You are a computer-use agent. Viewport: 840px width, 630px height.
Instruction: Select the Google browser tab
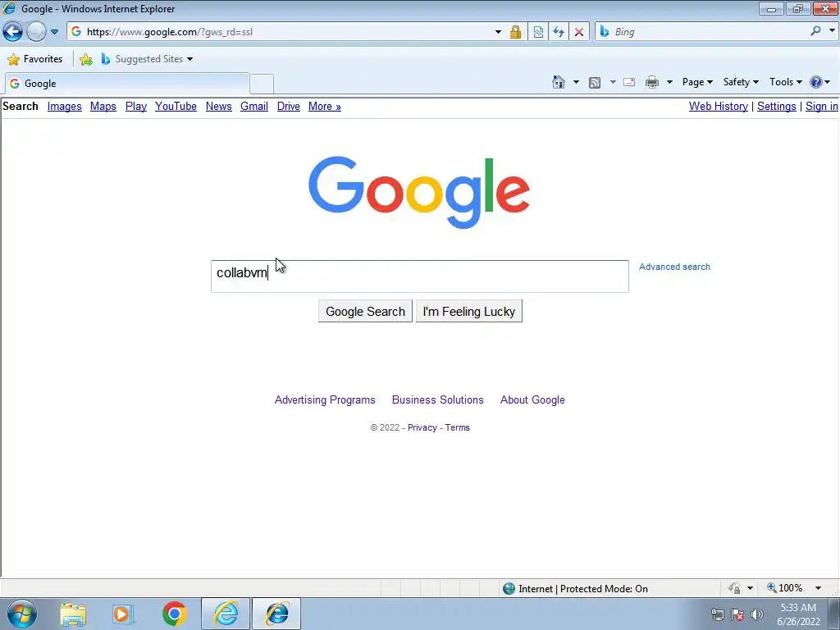(x=127, y=84)
